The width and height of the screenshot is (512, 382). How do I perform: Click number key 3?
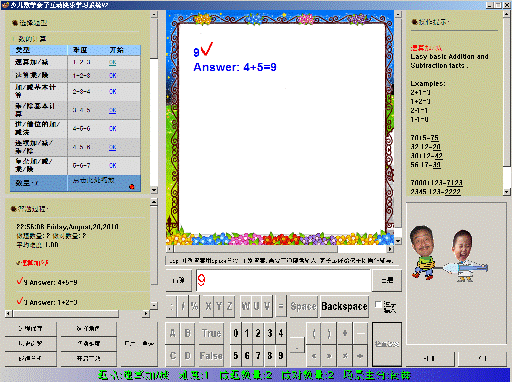[x=270, y=333]
